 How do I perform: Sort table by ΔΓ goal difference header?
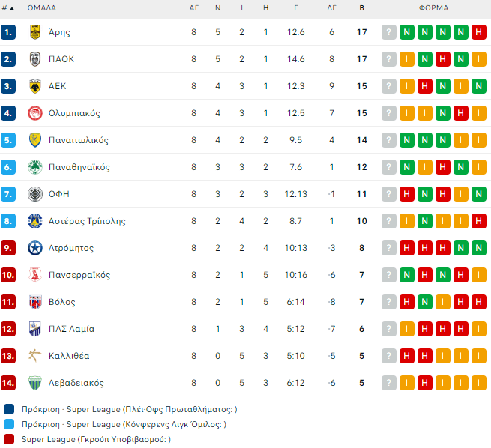331,8
